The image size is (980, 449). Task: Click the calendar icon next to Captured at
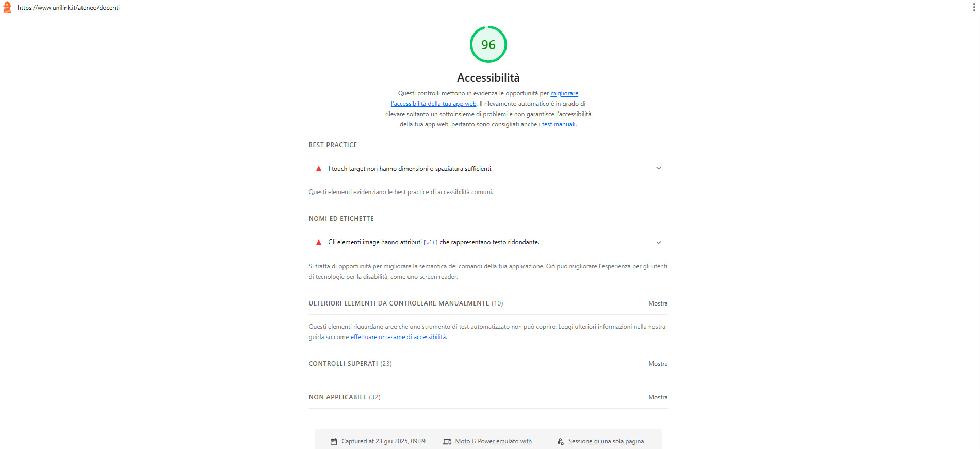[334, 442]
